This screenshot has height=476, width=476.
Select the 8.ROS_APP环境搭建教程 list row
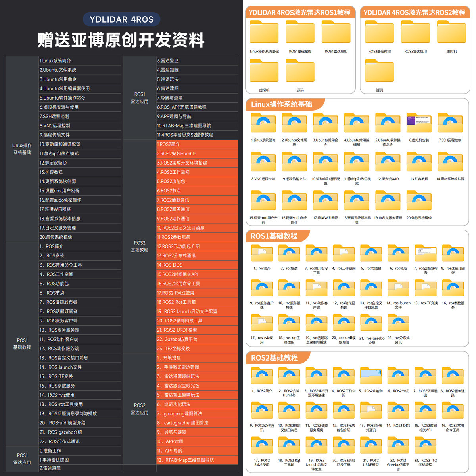coord(197,107)
